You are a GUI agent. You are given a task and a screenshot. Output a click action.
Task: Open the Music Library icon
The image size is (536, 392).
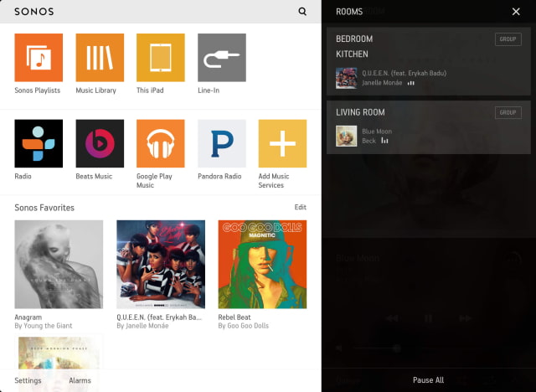[x=100, y=58]
